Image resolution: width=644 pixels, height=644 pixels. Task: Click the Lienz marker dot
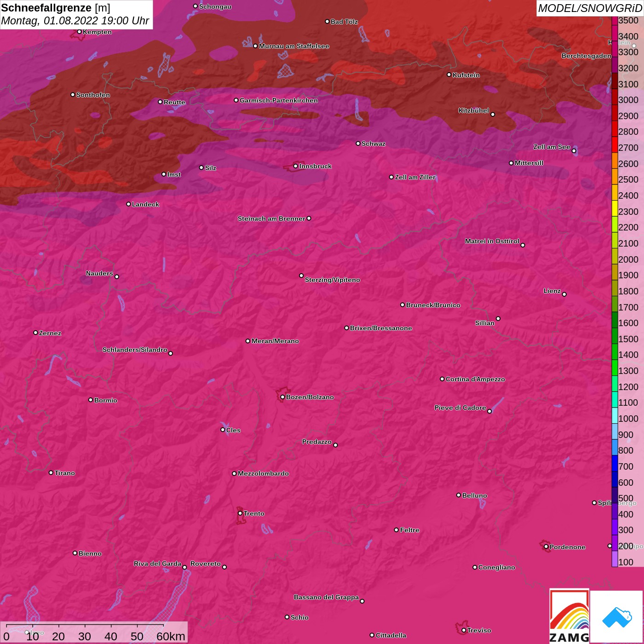coord(564,294)
